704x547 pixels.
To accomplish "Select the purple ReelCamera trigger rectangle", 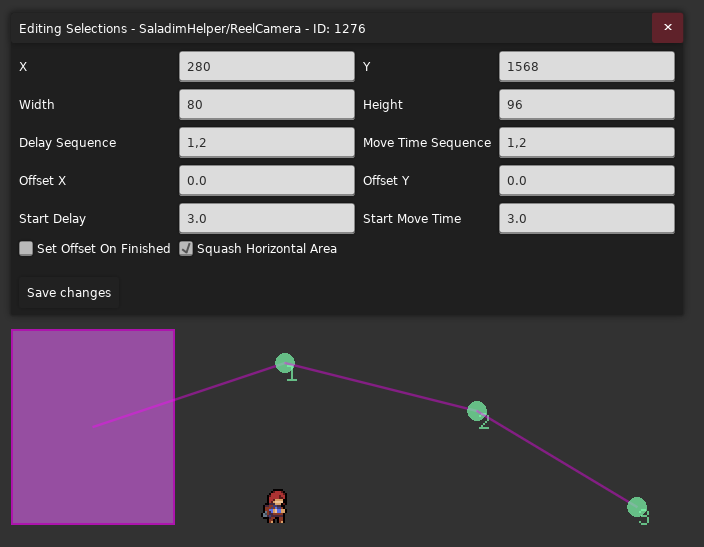I will [93, 427].
